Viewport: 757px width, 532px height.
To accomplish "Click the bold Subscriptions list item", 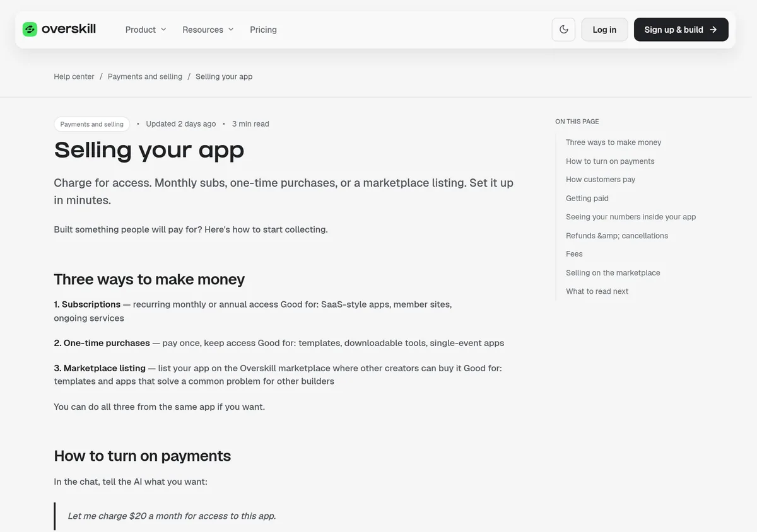I will click(x=87, y=304).
